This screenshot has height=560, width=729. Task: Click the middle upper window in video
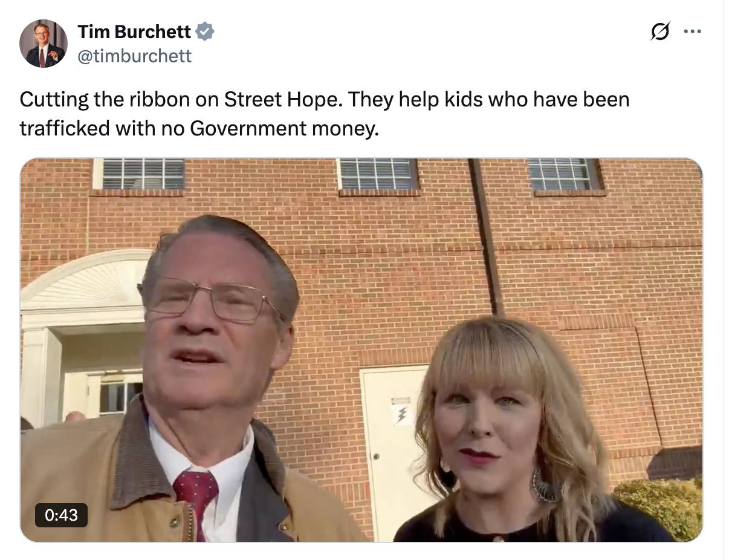point(378,174)
